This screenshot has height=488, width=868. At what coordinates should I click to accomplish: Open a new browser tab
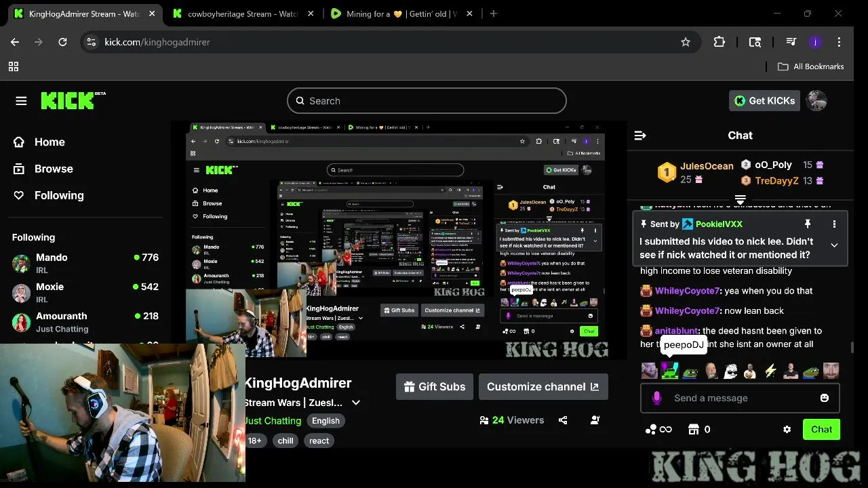pyautogui.click(x=494, y=14)
